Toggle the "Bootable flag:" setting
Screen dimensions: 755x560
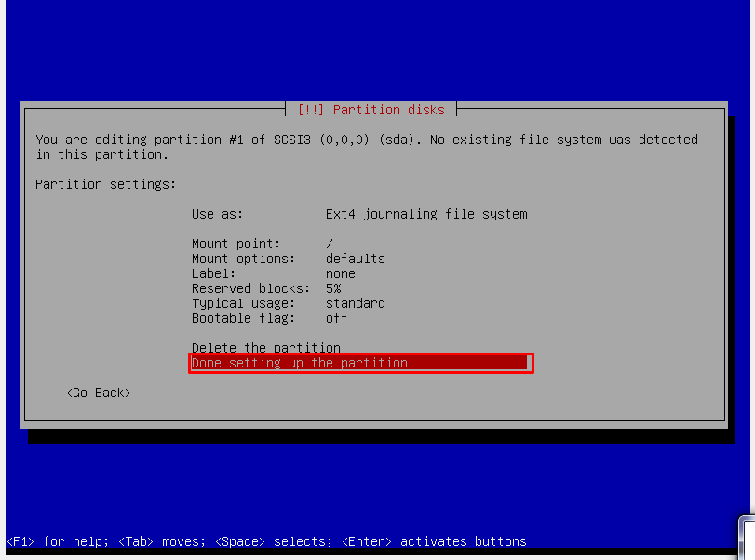(243, 318)
